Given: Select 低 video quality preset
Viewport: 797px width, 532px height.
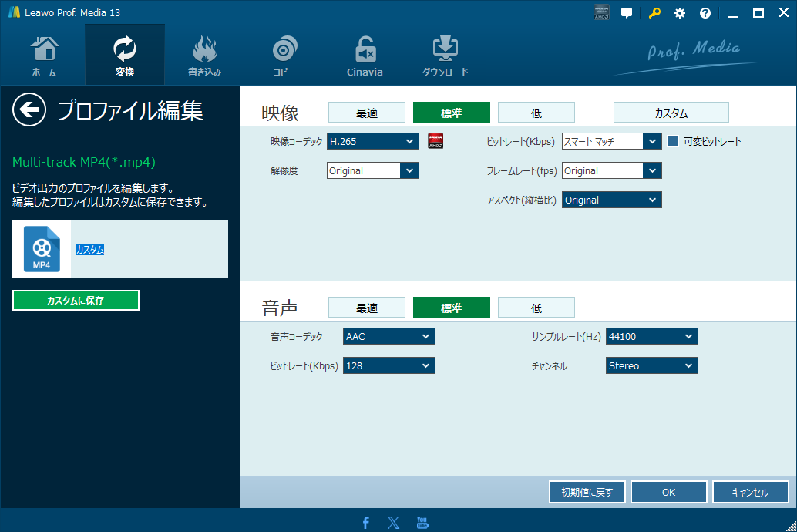Looking at the screenshot, I should (536, 113).
